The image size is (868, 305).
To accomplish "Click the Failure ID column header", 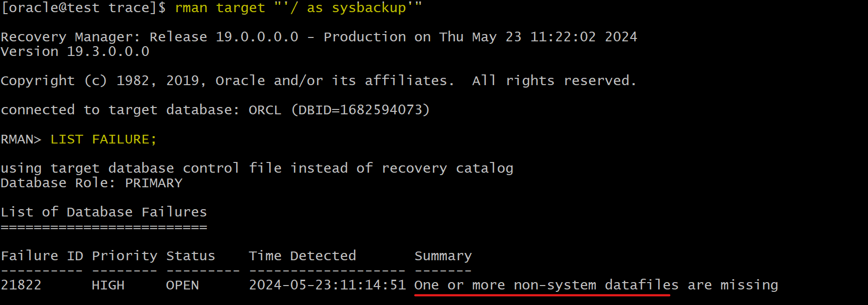I will tap(42, 256).
